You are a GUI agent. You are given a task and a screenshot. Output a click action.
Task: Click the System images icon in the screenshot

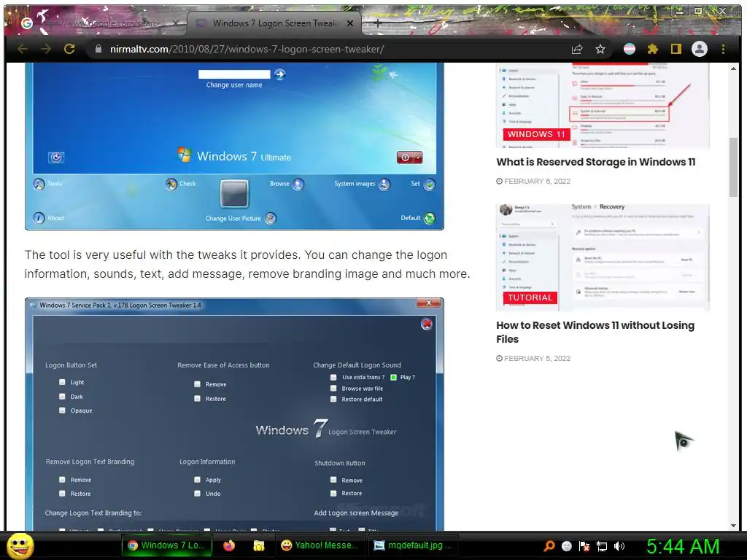tap(384, 184)
